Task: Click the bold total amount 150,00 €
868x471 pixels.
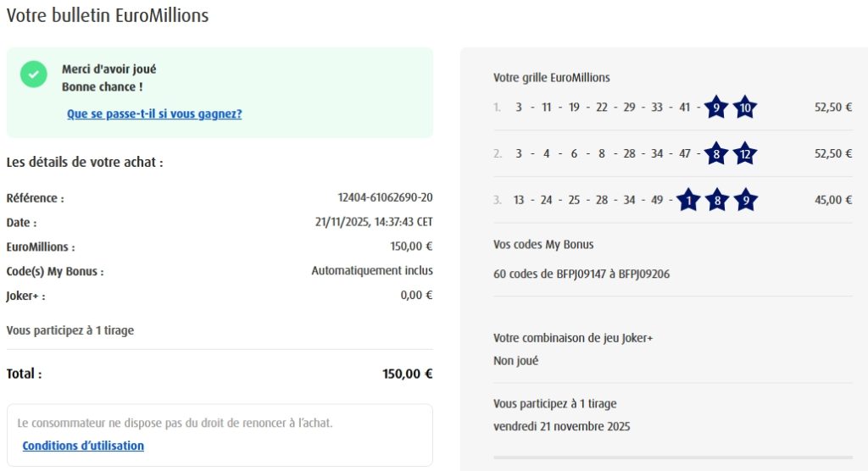Action: click(x=407, y=374)
